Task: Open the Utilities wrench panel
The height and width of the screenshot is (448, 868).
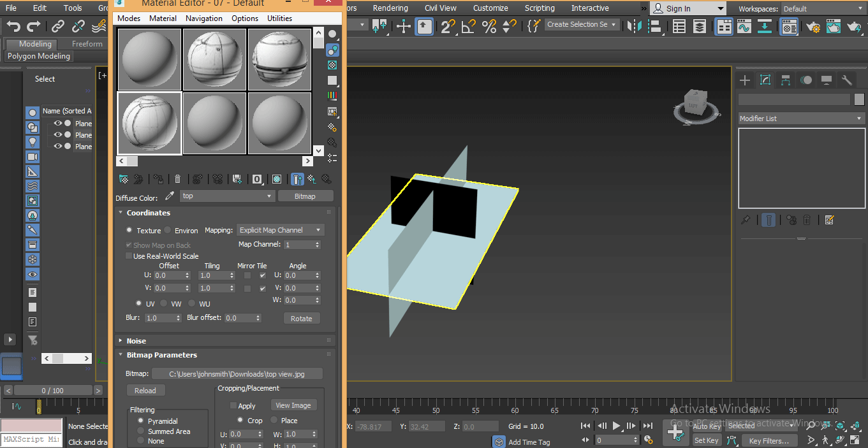Action: pos(847,80)
